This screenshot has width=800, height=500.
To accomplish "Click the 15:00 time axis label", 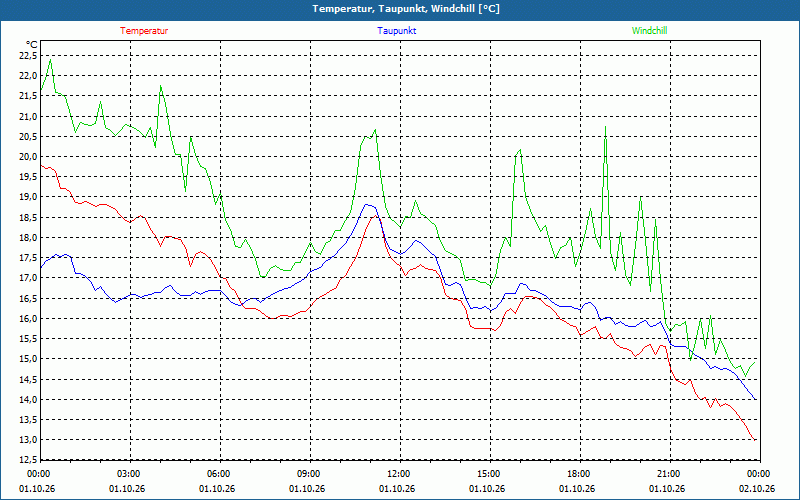I will pyautogui.click(x=490, y=474).
